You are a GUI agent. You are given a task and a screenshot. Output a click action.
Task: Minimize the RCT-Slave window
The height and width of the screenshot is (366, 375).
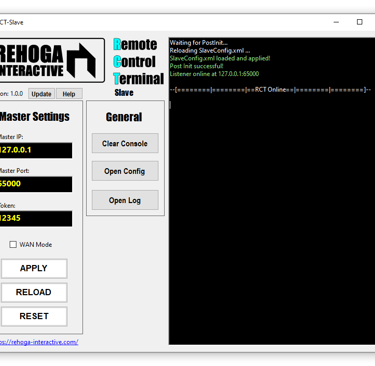(336, 22)
